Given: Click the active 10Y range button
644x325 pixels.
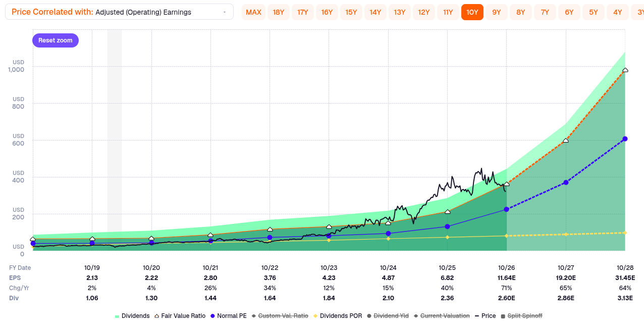Looking at the screenshot, I should pos(472,12).
